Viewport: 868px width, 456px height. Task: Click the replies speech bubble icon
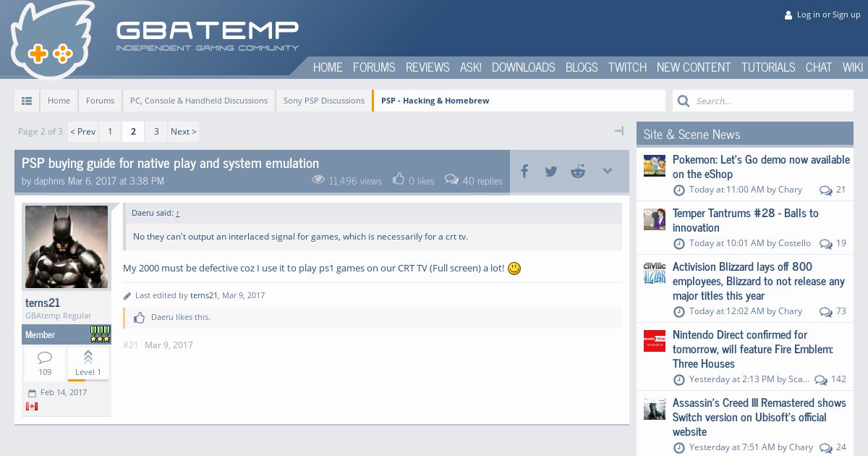(451, 179)
